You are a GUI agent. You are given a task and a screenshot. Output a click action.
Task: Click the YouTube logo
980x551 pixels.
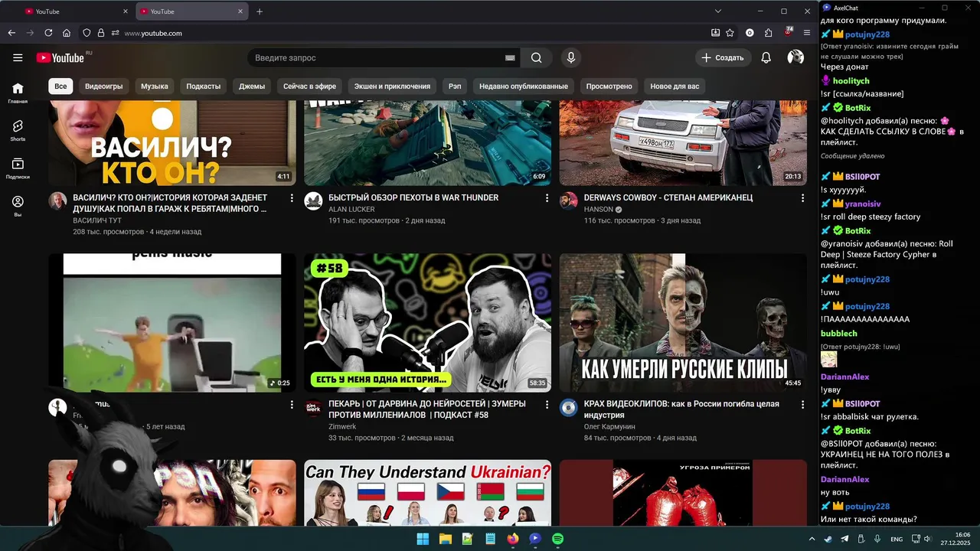coord(60,57)
